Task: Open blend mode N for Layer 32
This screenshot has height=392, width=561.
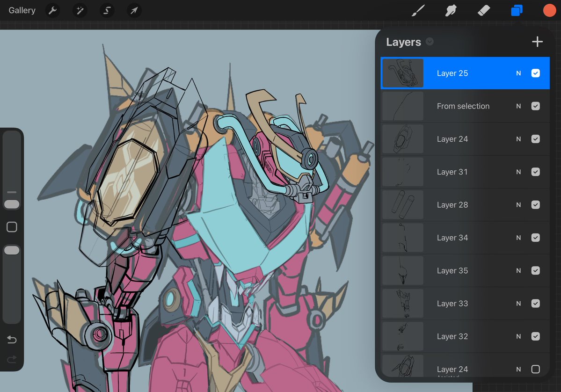Action: [518, 336]
